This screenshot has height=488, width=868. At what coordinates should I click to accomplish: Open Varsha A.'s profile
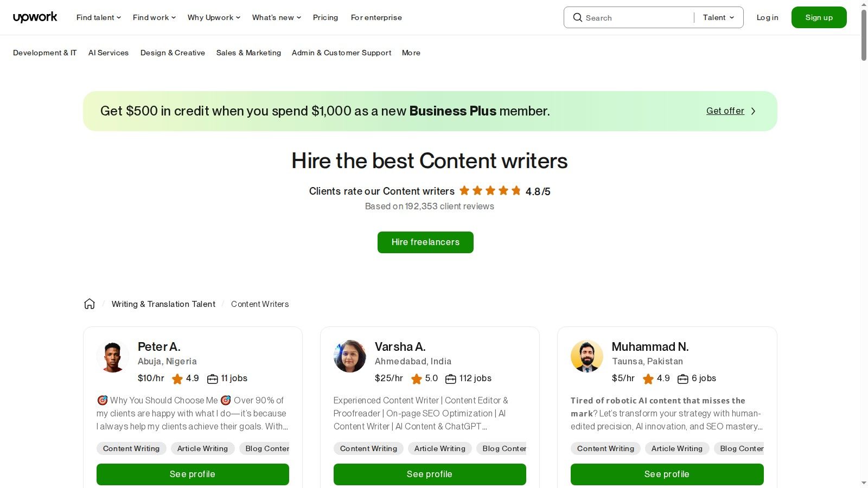430,474
